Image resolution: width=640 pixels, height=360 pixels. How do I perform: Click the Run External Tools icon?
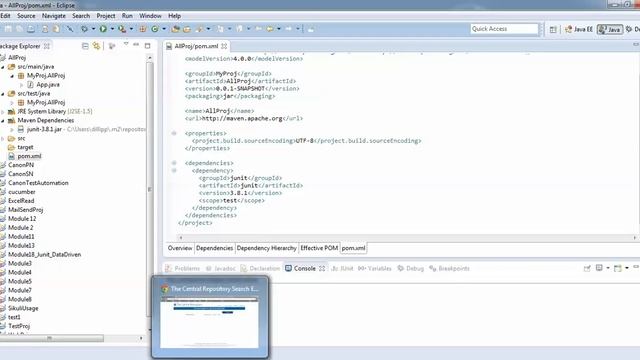(122, 29)
